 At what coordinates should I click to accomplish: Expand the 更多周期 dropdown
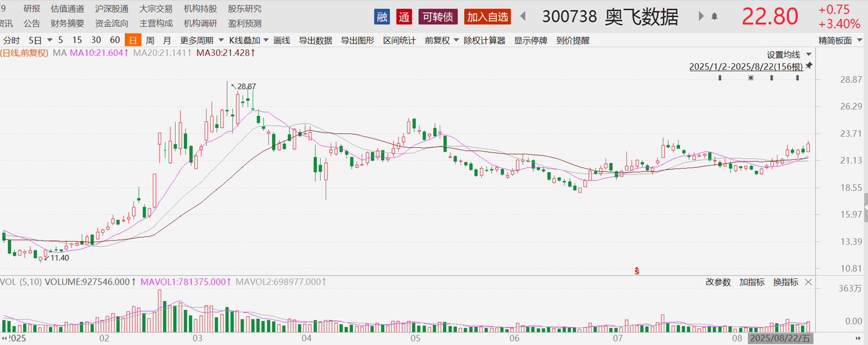[201, 40]
